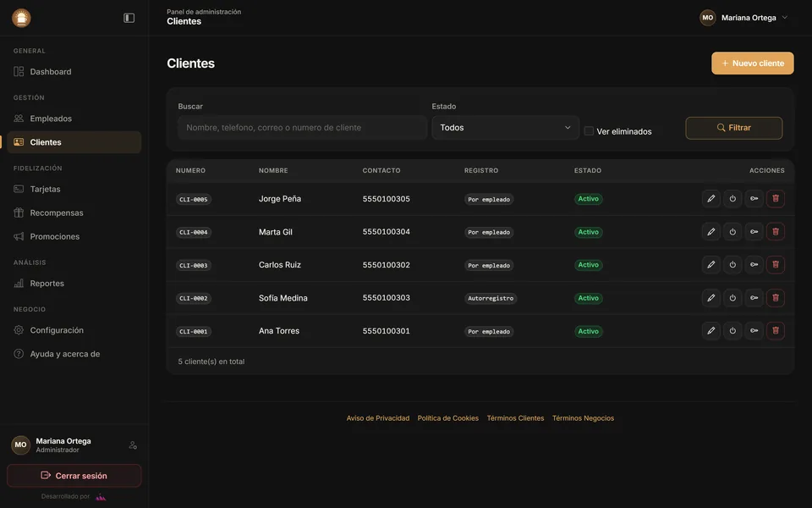Click key icon for Sofía Medina
Image resolution: width=812 pixels, height=508 pixels.
pyautogui.click(x=754, y=298)
